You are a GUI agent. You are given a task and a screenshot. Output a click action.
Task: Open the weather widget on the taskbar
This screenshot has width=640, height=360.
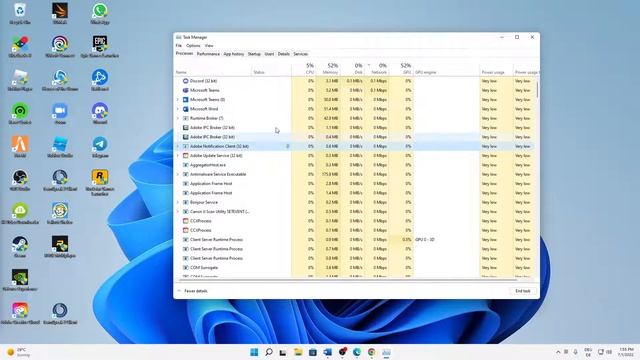click(18, 352)
